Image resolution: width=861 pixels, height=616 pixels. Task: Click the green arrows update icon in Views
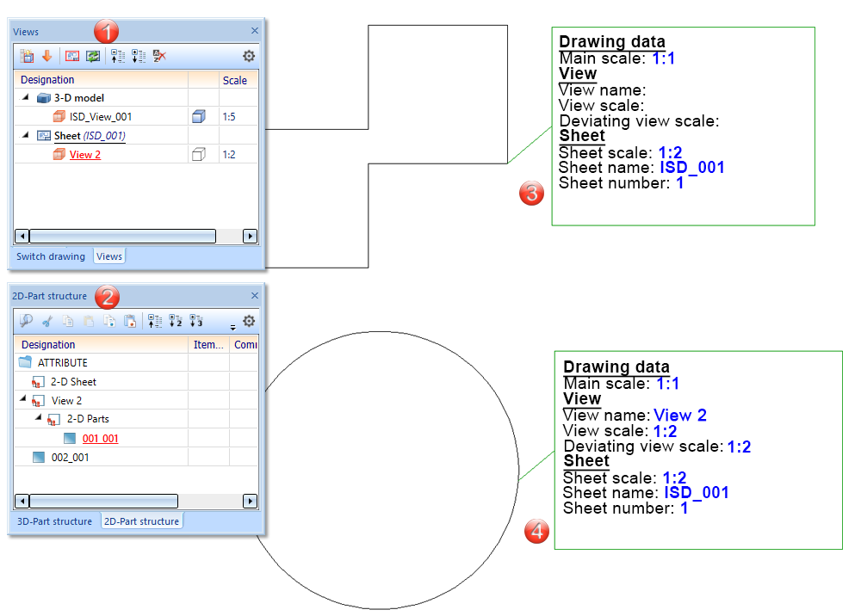pos(93,56)
